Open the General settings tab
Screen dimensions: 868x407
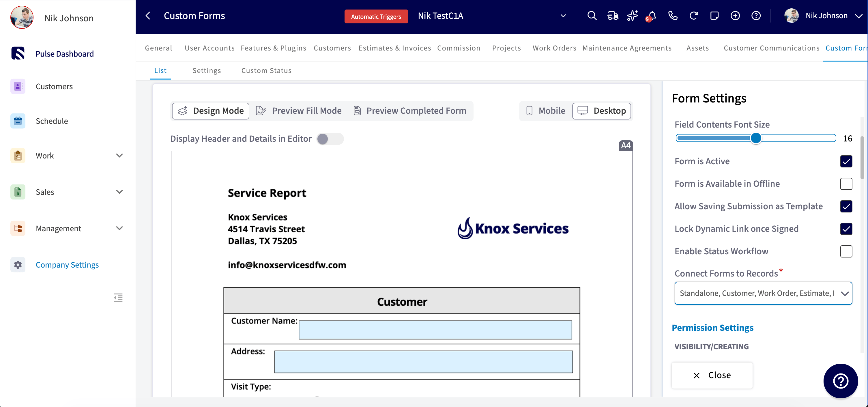pos(158,48)
